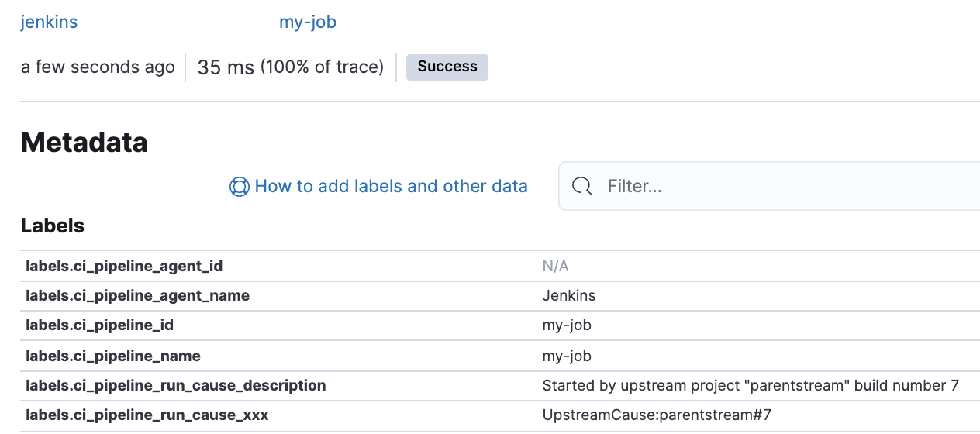Select the labels.ci_pipeline_name key
980x434 pixels.
(x=113, y=356)
